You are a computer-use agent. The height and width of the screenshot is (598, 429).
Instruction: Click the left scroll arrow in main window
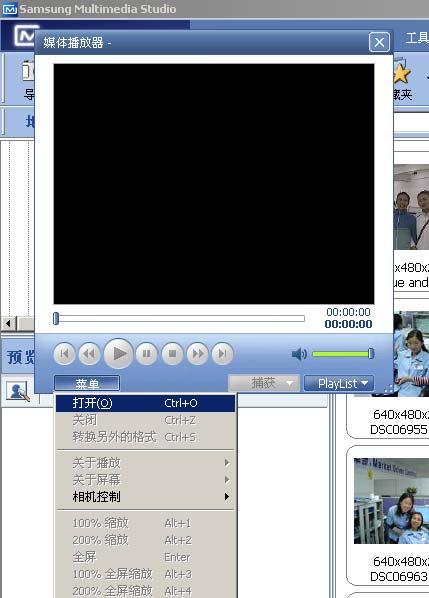8,324
